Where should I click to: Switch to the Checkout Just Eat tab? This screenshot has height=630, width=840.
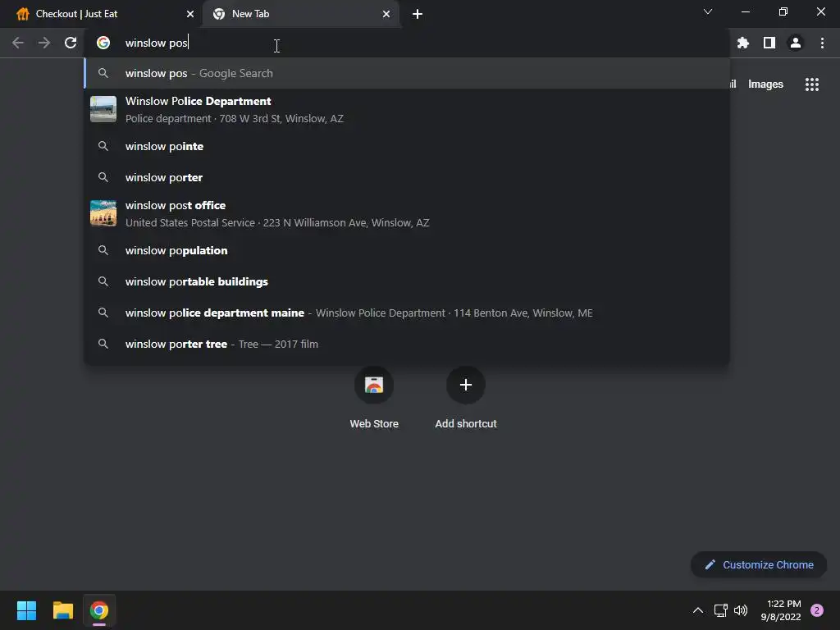point(102,14)
